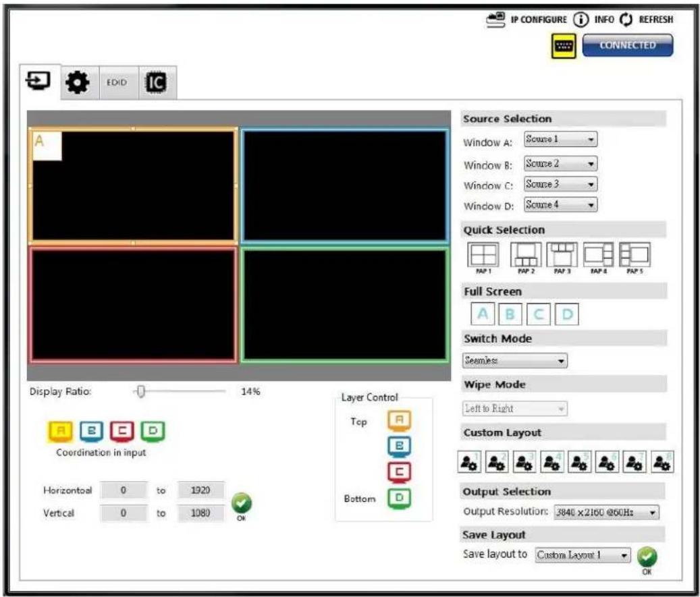Apply coordinates with green OK check
The height and width of the screenshot is (597, 700).
click(x=242, y=506)
